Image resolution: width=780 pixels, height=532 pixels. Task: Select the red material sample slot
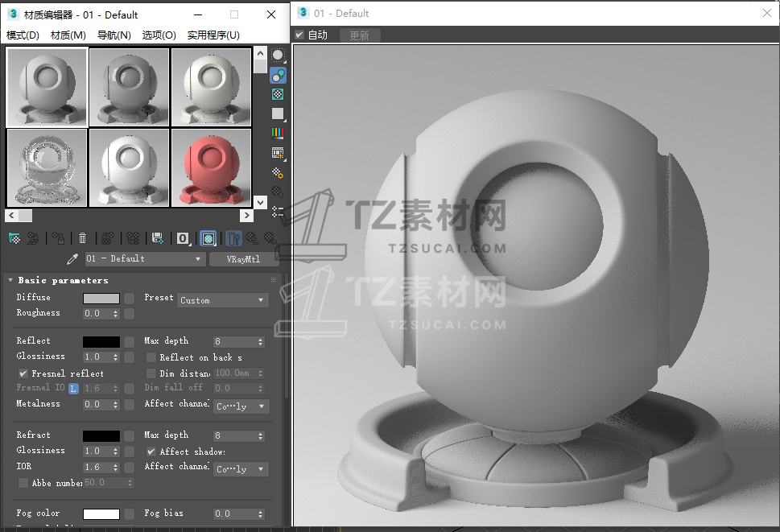click(x=211, y=168)
